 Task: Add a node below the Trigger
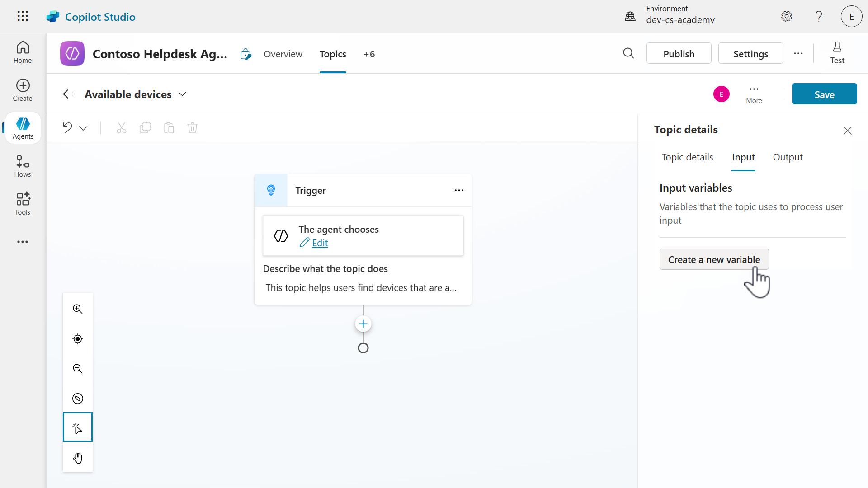tap(363, 324)
